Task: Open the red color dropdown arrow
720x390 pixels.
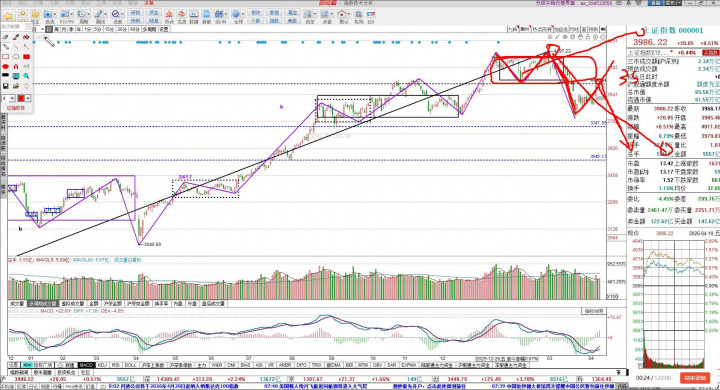Action: (x=28, y=98)
